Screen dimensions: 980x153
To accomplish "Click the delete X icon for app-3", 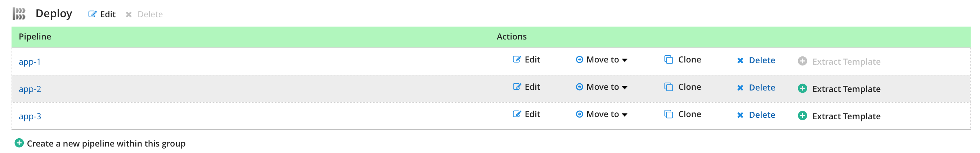I will [x=740, y=115].
